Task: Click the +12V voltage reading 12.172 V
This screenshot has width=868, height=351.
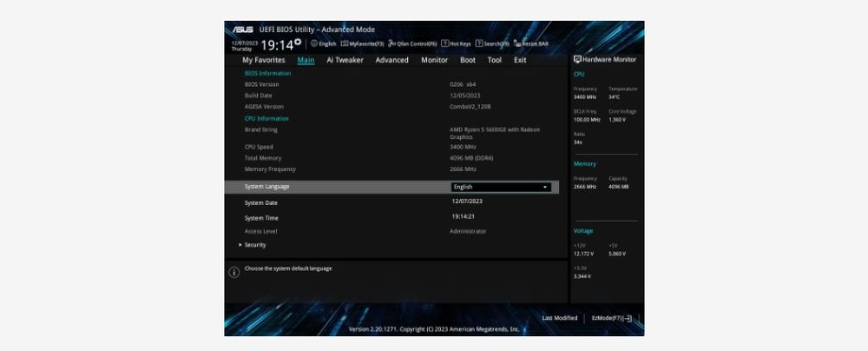Action: pyautogui.click(x=583, y=254)
